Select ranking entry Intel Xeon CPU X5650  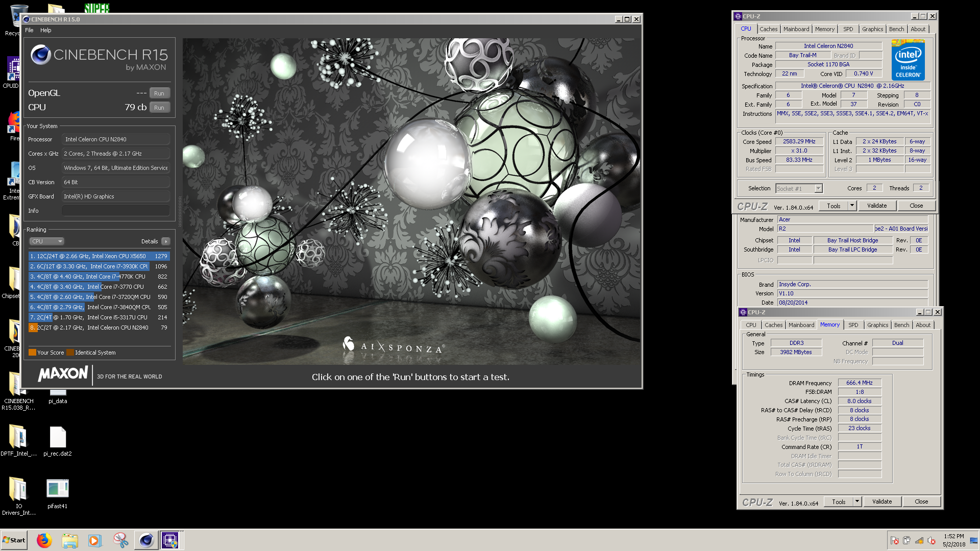[x=99, y=256]
